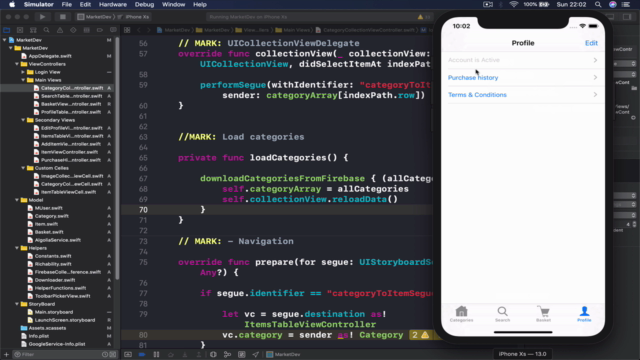Screen dimensions: 640x360
Task: Toggle the debug area hide button
Action: pos(128,354)
